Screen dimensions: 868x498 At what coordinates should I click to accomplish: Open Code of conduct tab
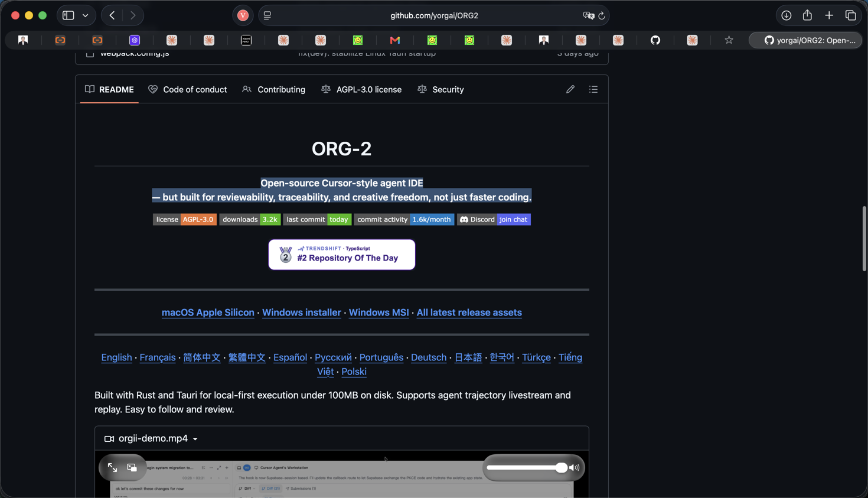pos(188,89)
